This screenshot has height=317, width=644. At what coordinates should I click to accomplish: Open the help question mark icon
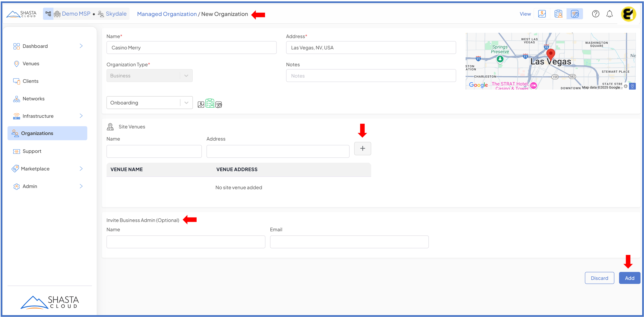point(595,14)
